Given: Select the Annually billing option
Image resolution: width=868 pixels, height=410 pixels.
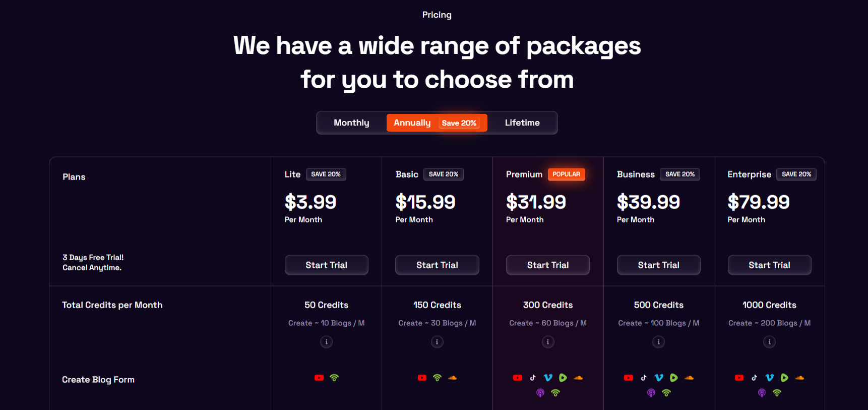Looking at the screenshot, I should tap(412, 123).
